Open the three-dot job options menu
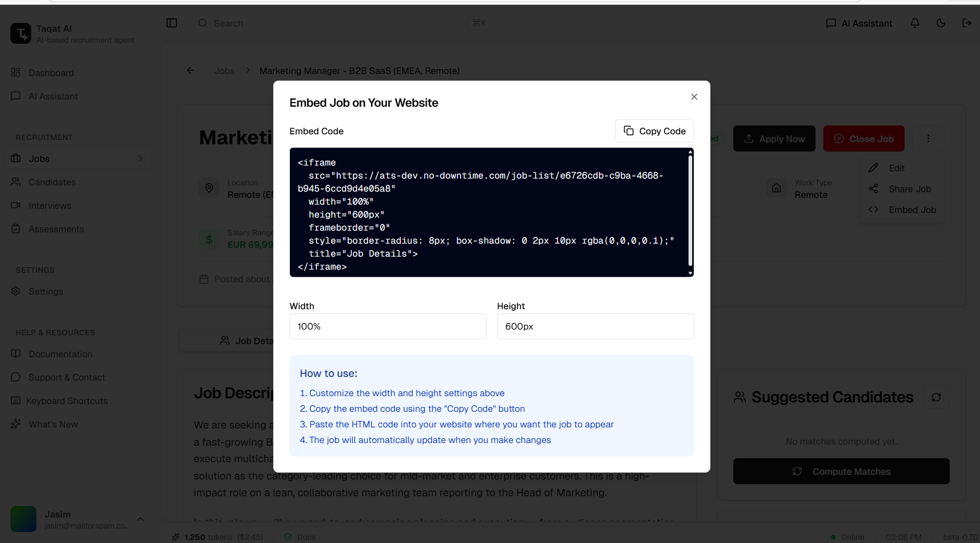The width and height of the screenshot is (980, 543). pyautogui.click(x=928, y=138)
